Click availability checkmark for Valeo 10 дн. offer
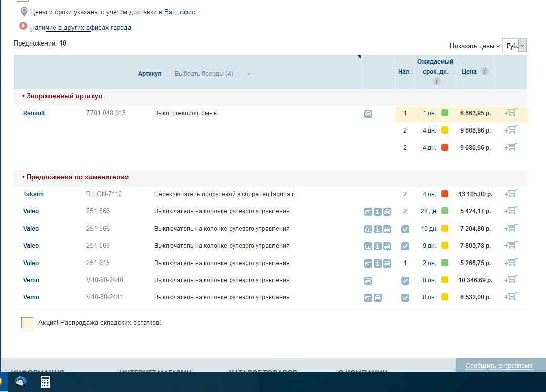Viewport: 546px width, 392px height. [x=405, y=229]
